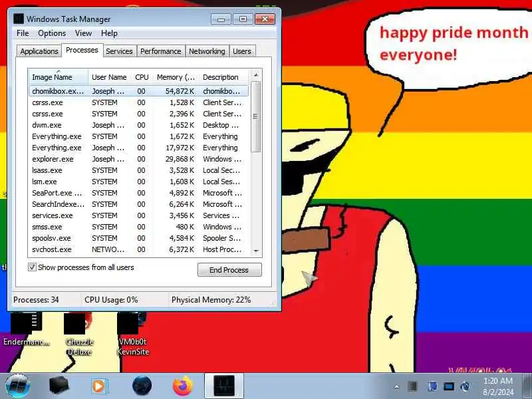
Task: Select the Everything.exe row using 17,972 K
Action: coord(138,148)
